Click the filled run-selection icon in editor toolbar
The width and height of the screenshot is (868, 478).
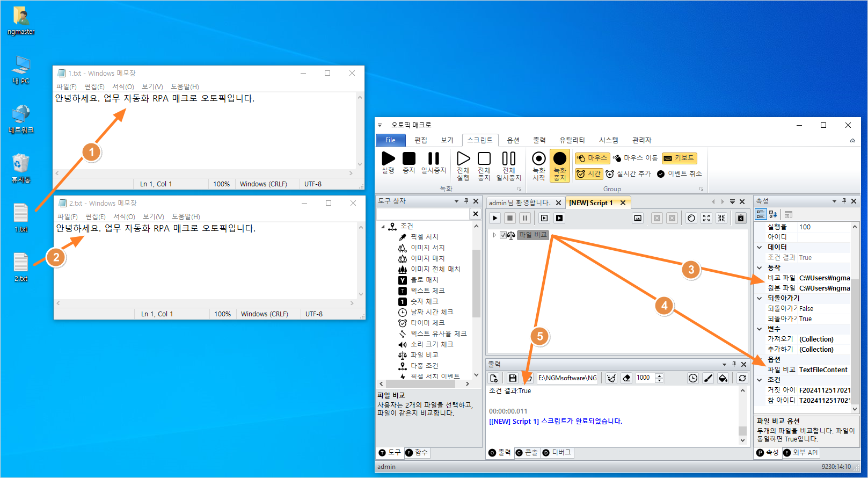pyautogui.click(x=559, y=218)
